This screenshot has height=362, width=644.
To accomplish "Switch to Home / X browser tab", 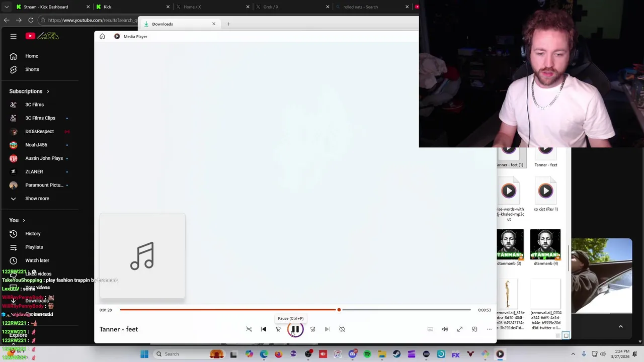I will pos(211,7).
